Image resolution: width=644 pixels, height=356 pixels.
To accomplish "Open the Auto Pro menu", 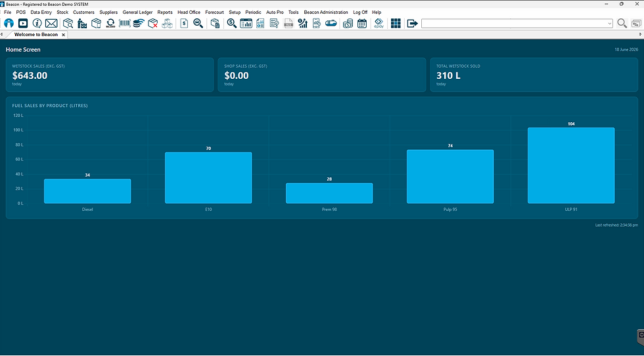I will click(275, 12).
